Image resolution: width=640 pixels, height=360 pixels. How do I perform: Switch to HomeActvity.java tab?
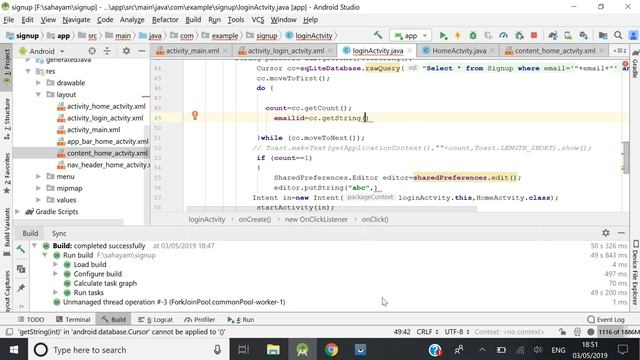(458, 51)
